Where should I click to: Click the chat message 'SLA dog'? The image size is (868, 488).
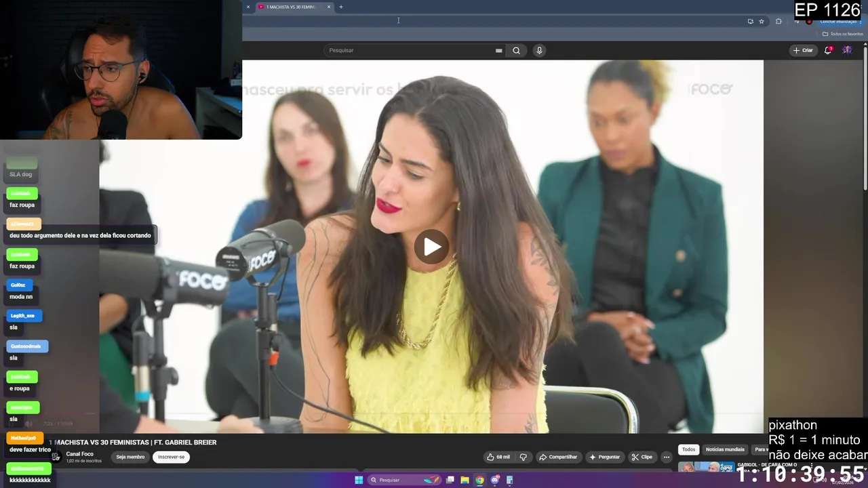tap(20, 174)
